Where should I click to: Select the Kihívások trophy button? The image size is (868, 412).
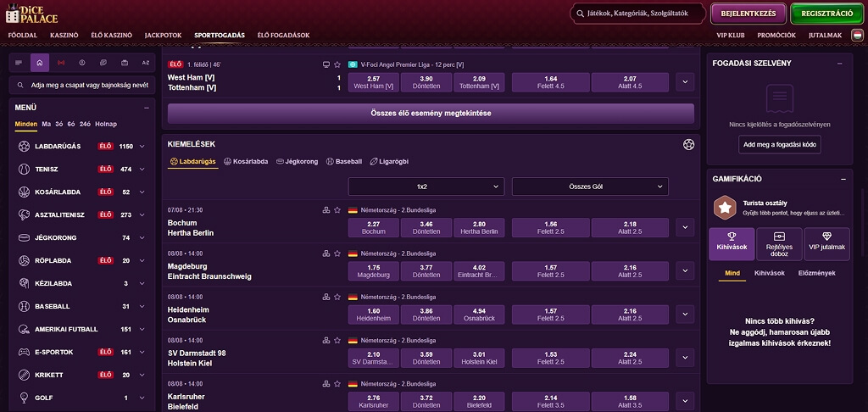732,243
